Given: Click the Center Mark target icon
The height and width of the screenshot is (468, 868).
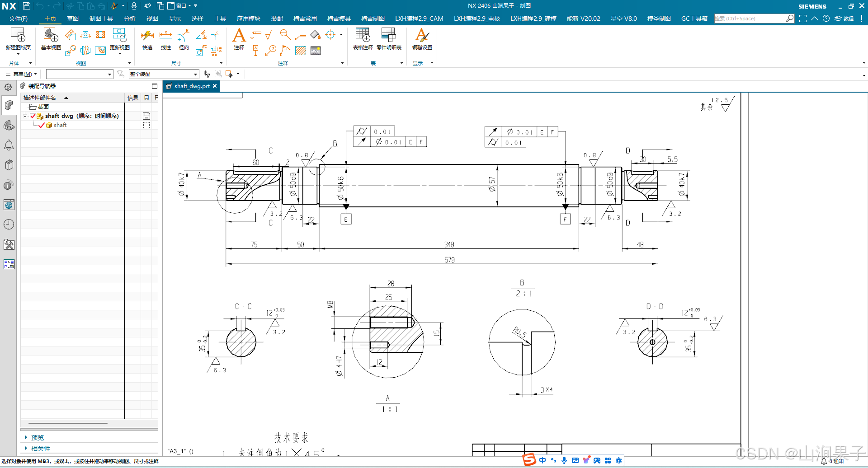Looking at the screenshot, I should pyautogui.click(x=330, y=35).
